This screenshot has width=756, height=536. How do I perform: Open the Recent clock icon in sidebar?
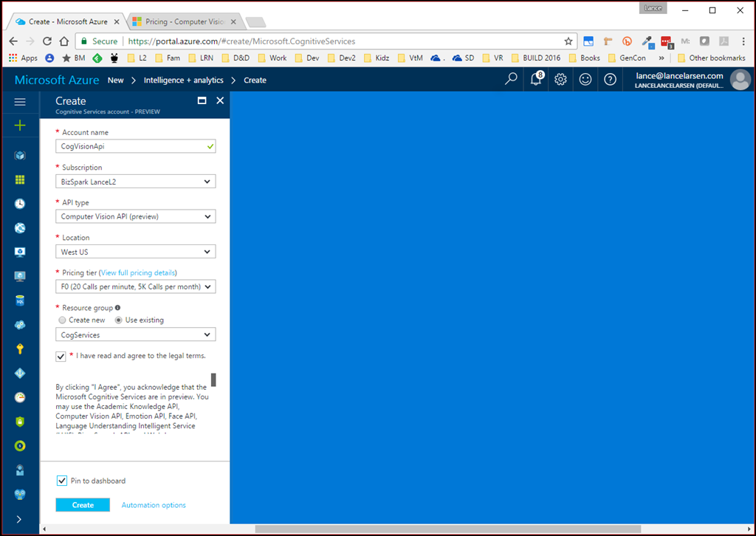point(20,204)
